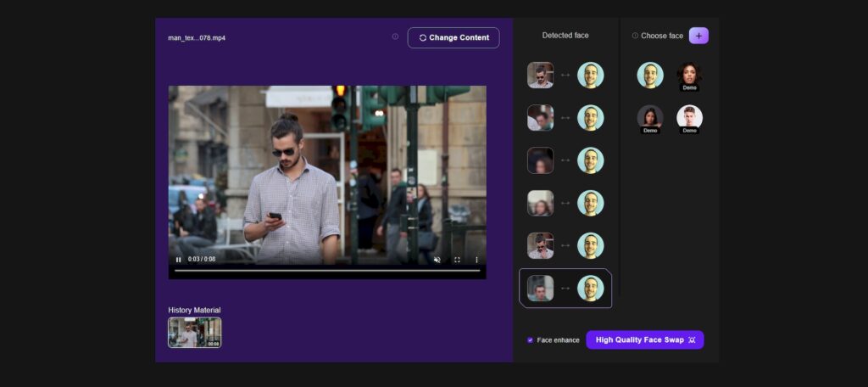Viewport: 868px width, 387px height.
Task: Toggle the Face enhance checkbox
Action: pyautogui.click(x=531, y=340)
